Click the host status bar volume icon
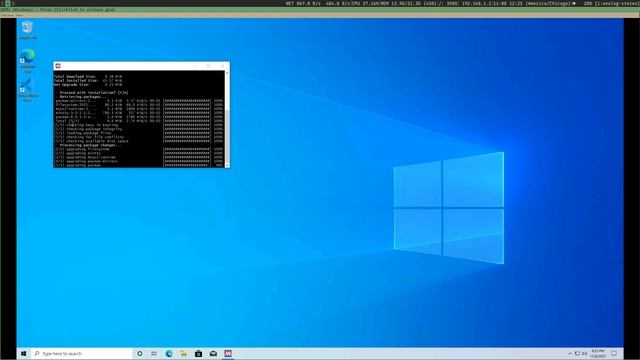 point(574,3)
